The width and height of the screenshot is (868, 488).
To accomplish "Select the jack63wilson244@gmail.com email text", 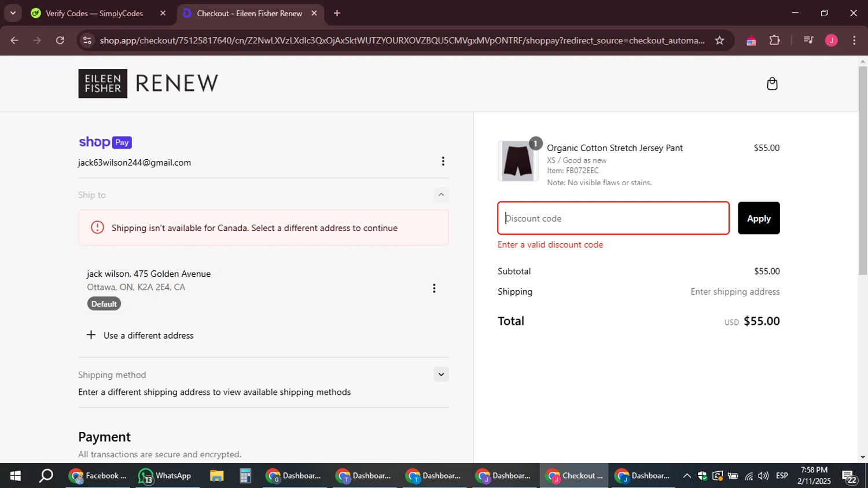I will click(x=134, y=163).
